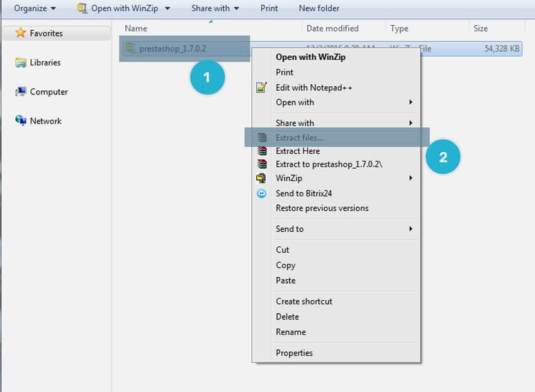Expand the Share with toolbar dropdown
535x392 pixels.
215,8
